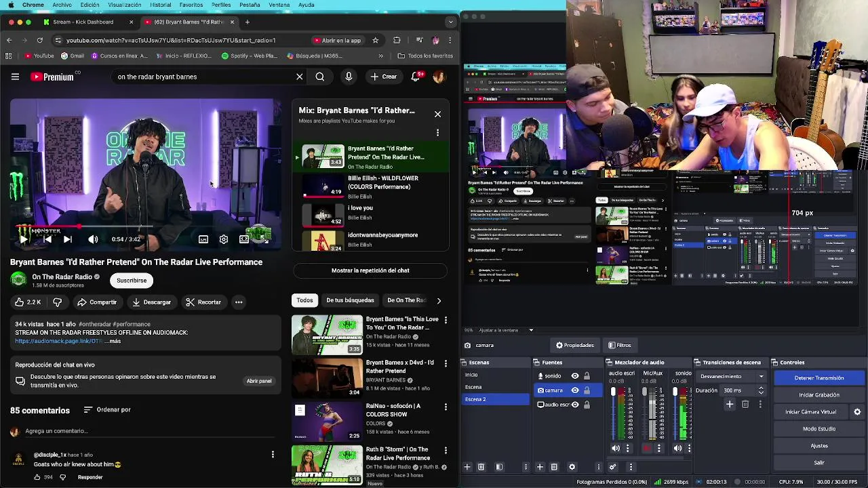The width and height of the screenshot is (868, 488).
Task: Open the Perfiles menu in macOS menu bar
Action: [x=221, y=5]
